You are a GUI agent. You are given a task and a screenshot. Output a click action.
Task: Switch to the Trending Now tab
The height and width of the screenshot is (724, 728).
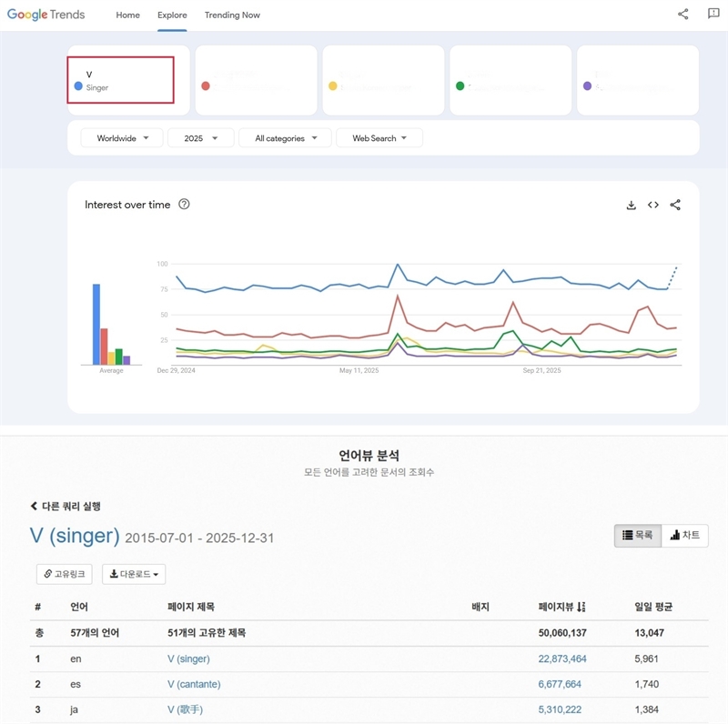tap(232, 15)
